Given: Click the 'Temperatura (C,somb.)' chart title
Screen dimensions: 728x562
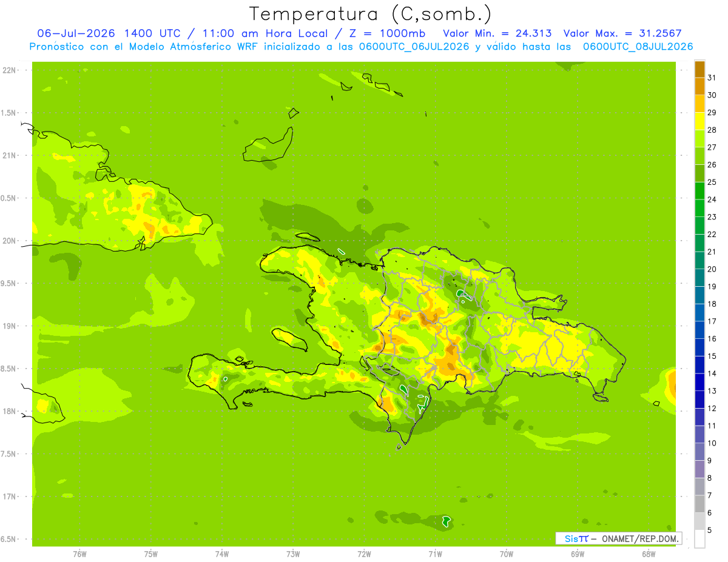Looking at the screenshot, I should 370,14.
